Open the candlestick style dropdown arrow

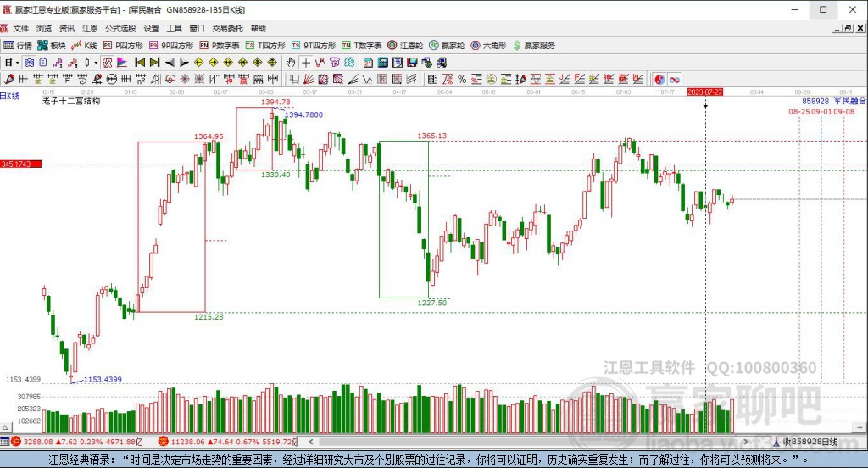tap(96, 63)
